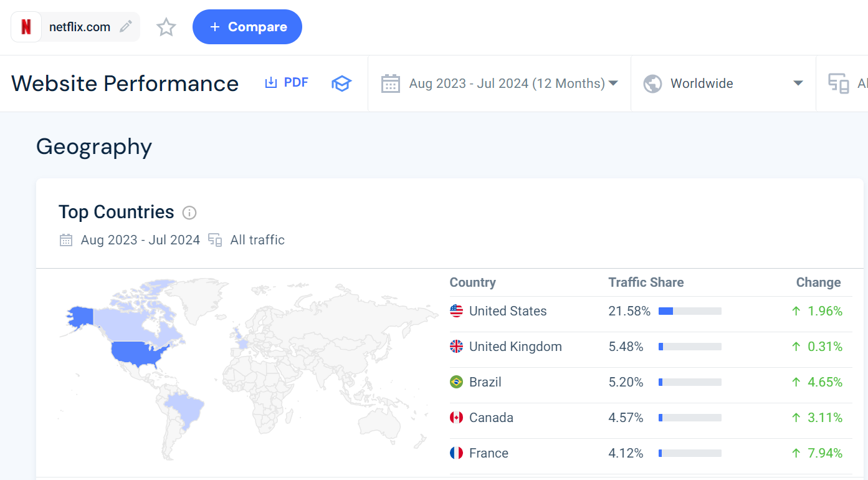Viewport: 868px width, 480px height.
Task: Select the Canada country name
Action: 491,418
